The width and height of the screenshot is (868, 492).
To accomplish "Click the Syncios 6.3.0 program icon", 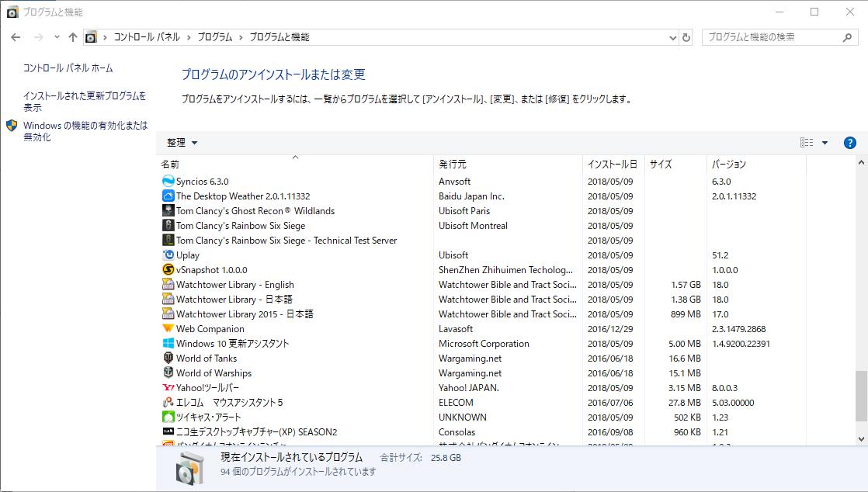I will pos(168,181).
